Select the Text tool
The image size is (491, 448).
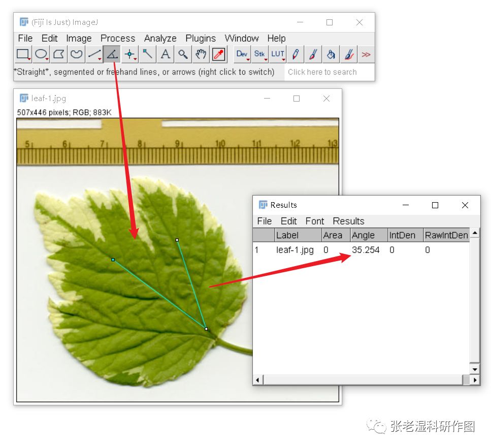pos(165,54)
